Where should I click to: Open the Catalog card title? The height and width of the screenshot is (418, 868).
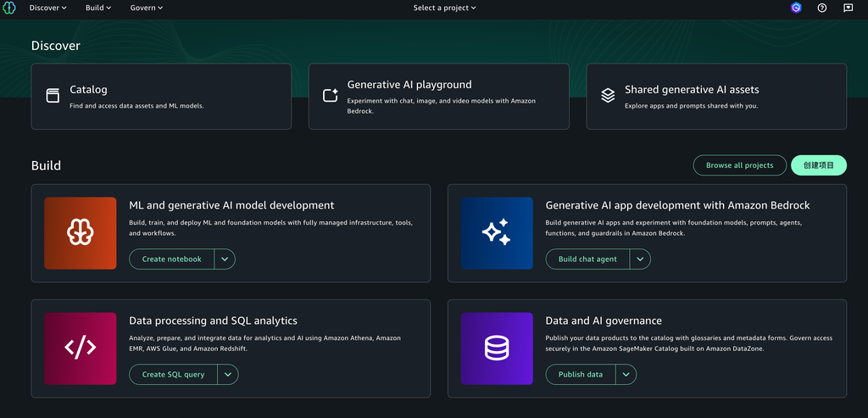point(88,90)
